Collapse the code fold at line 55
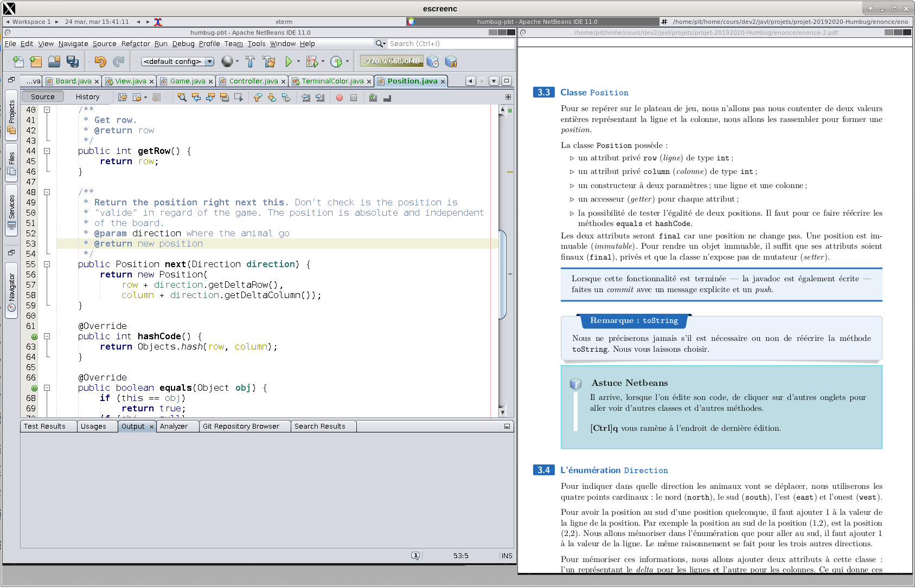The image size is (915, 588). click(x=47, y=264)
